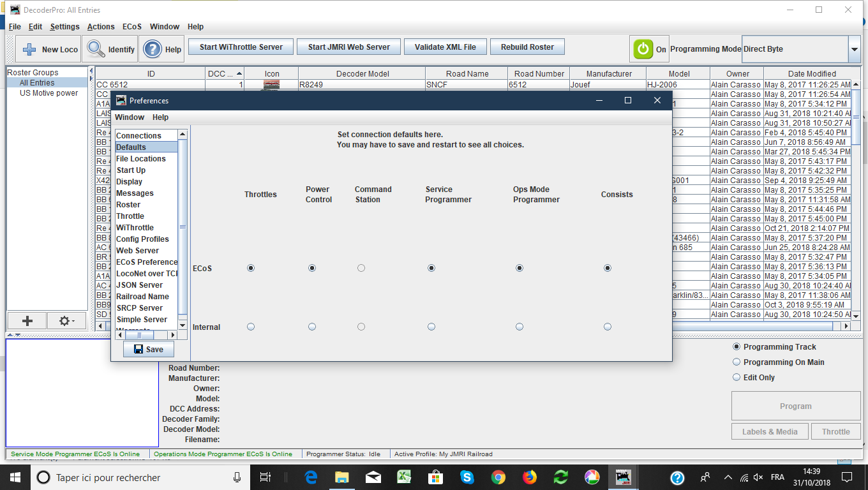Click the Preferences list scroll-right arrow
868x490 pixels.
(173, 334)
